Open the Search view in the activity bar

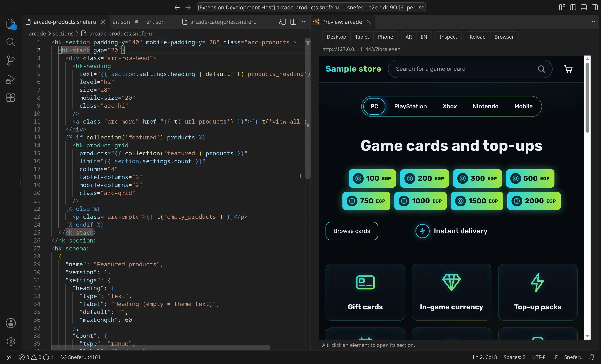[11, 42]
